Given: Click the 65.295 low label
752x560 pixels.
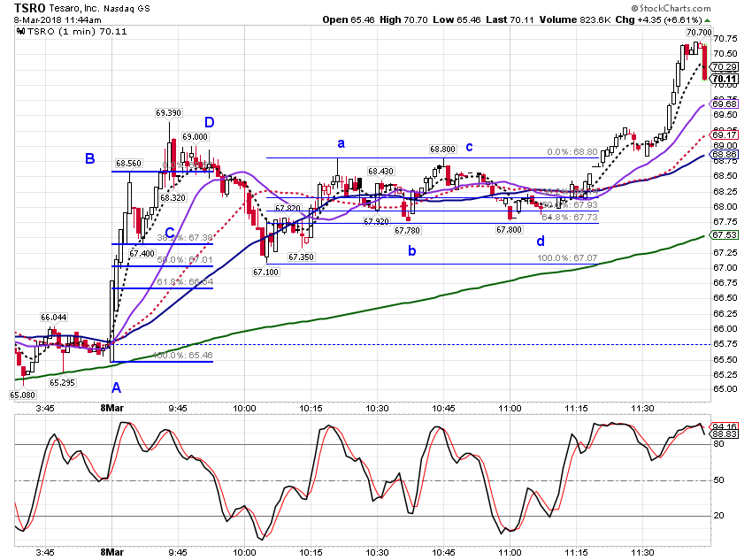Looking at the screenshot, I should (x=62, y=382).
